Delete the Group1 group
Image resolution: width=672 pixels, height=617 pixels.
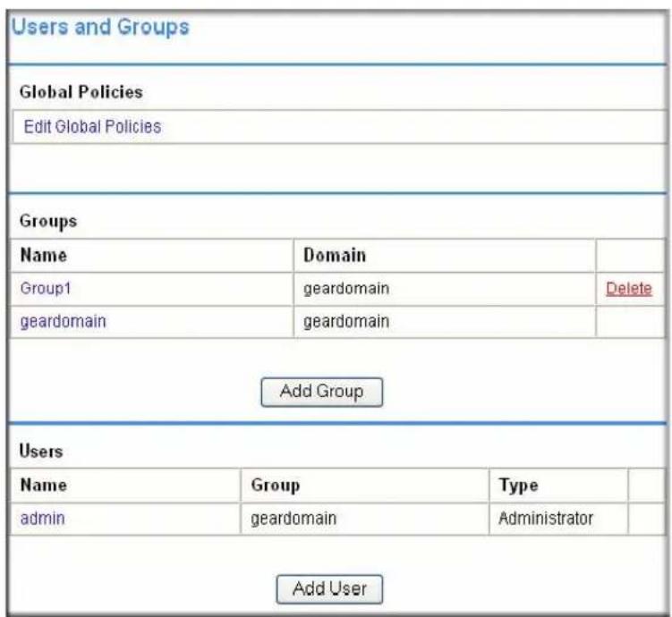click(629, 288)
